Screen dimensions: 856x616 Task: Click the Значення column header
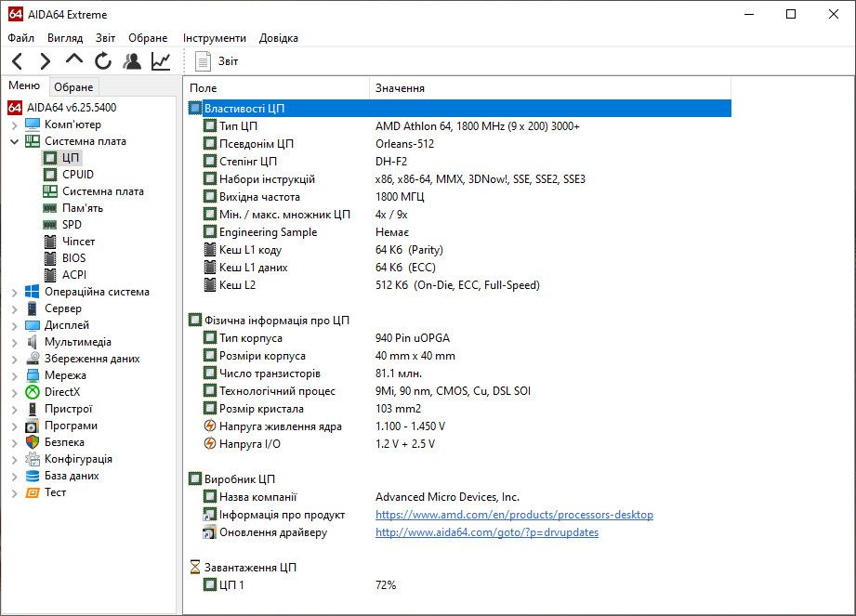pos(550,88)
